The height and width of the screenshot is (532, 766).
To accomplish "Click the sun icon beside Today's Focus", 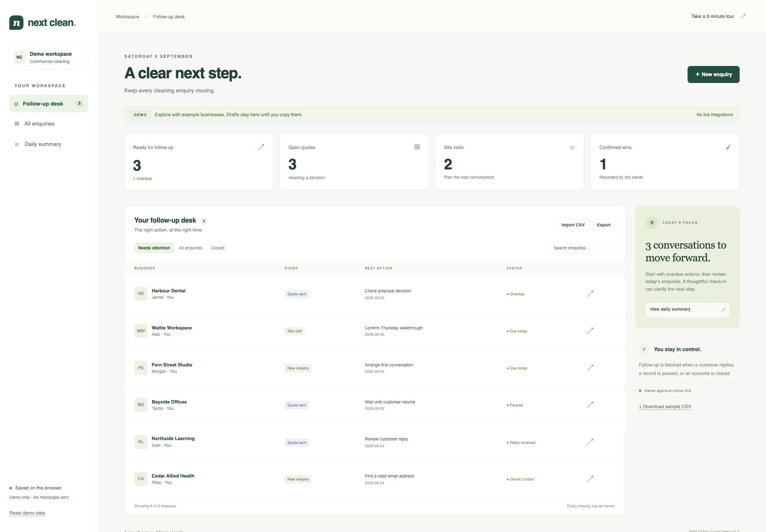I will point(652,223).
